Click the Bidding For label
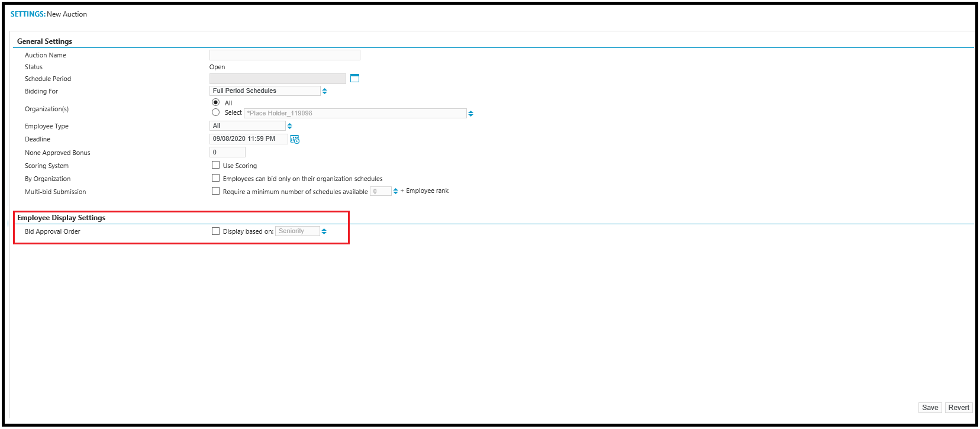The image size is (980, 429). coord(41,91)
